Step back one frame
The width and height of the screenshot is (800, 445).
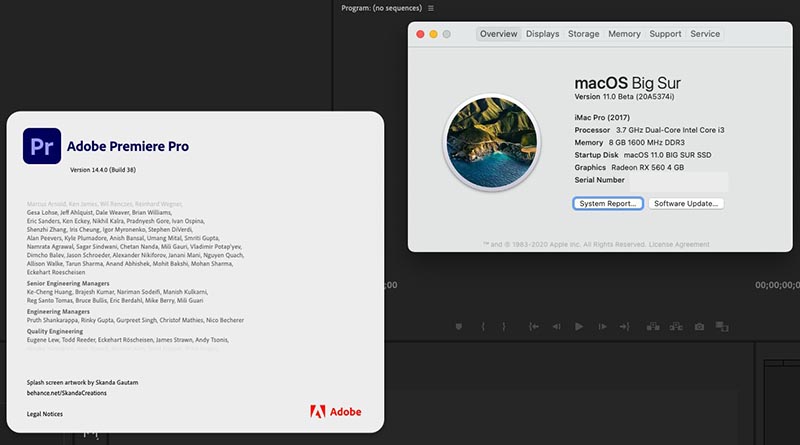click(x=556, y=327)
